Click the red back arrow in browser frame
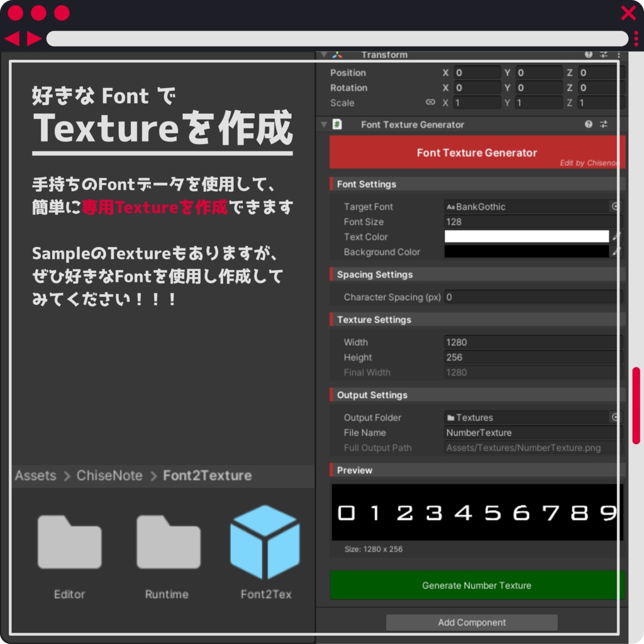644x644 pixels. pos(13,38)
